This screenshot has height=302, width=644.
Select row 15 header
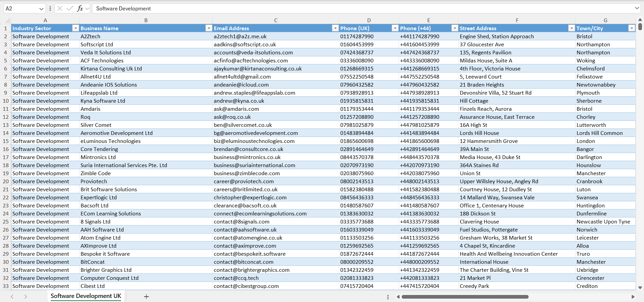[x=6, y=141]
